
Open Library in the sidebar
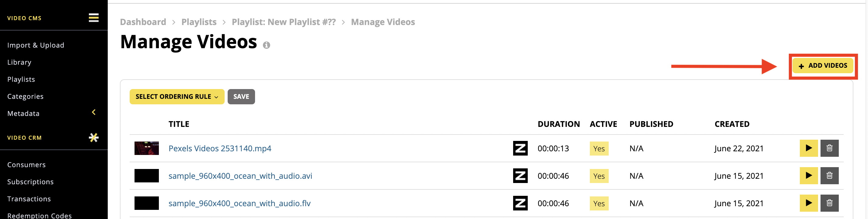19,63
